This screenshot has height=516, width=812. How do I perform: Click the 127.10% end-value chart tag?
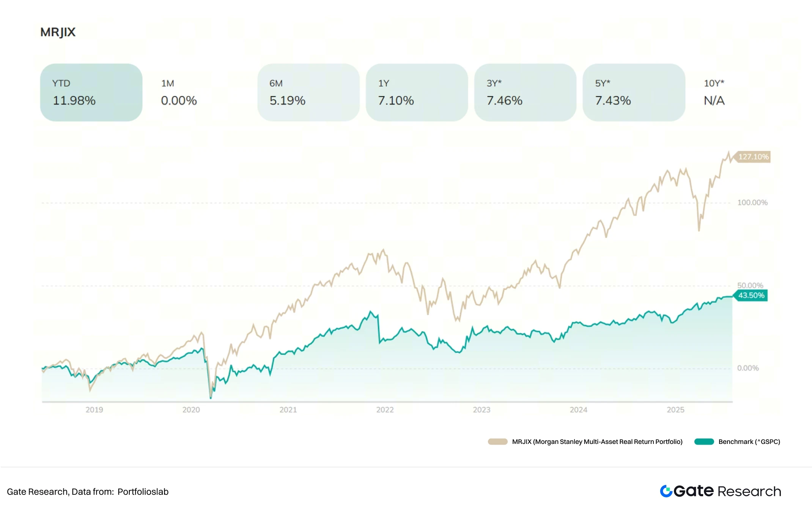point(753,157)
